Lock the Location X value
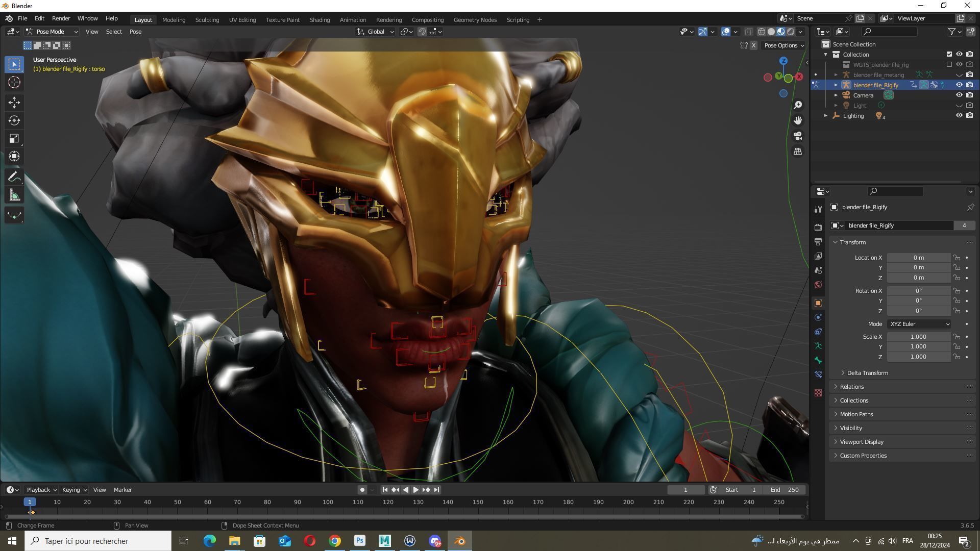The width and height of the screenshot is (980, 551). pos(957,258)
